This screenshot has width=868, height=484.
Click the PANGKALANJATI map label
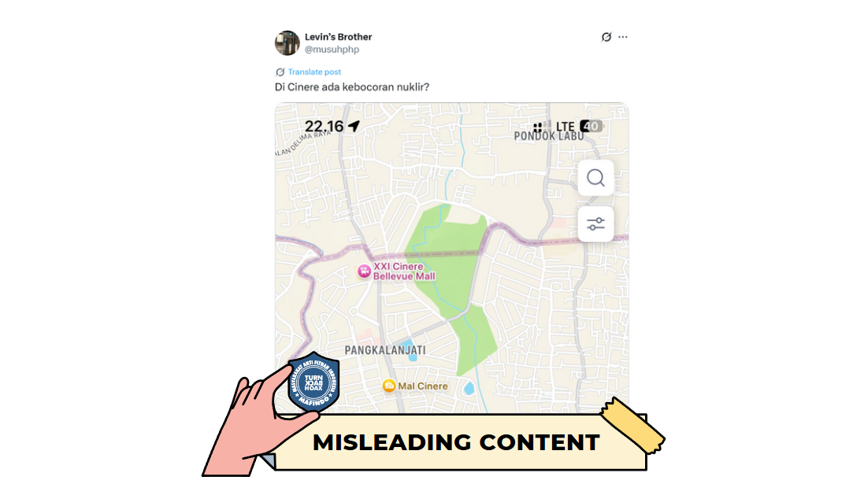[385, 350]
